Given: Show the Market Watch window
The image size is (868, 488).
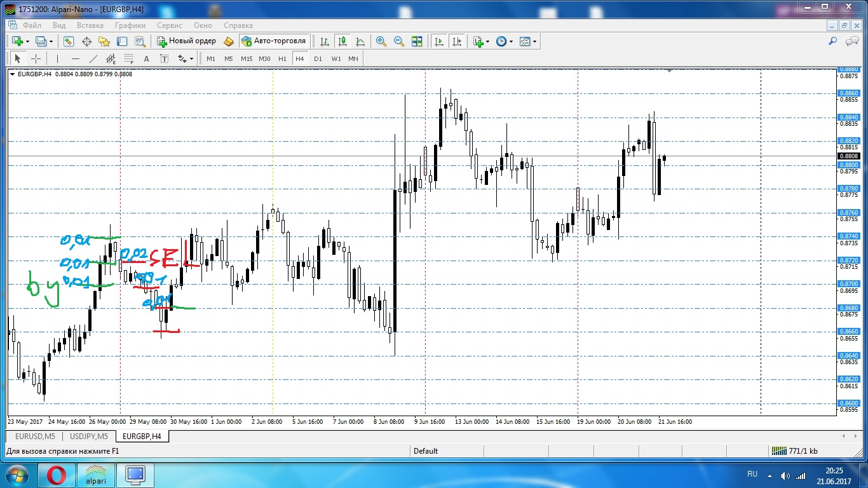Looking at the screenshot, I should coord(69,41).
